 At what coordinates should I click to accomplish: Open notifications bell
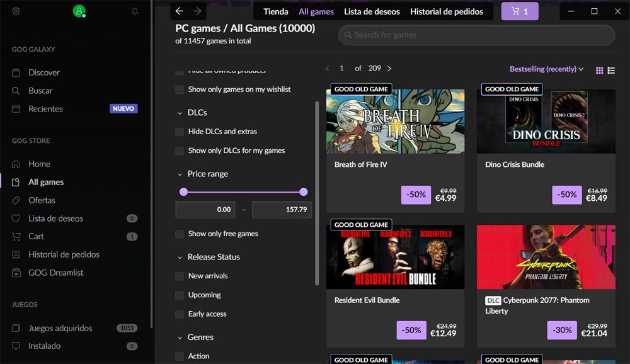coord(135,11)
